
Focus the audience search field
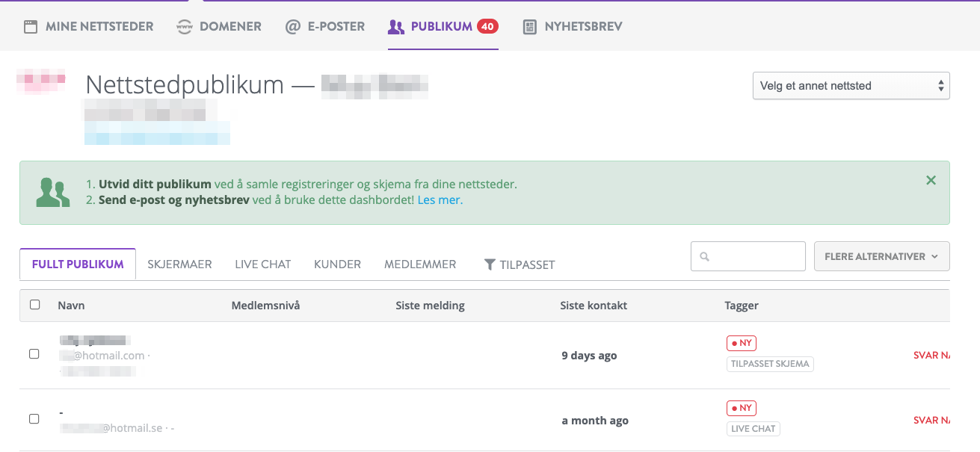tap(748, 256)
